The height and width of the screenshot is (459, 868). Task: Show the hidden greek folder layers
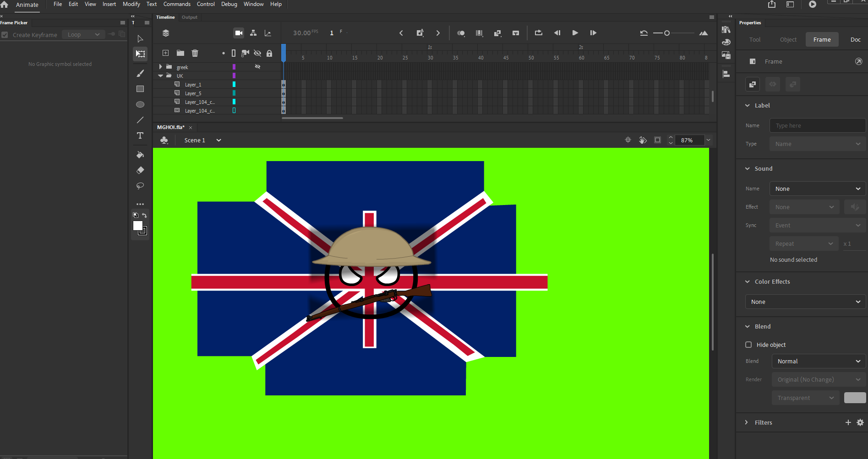tap(257, 67)
